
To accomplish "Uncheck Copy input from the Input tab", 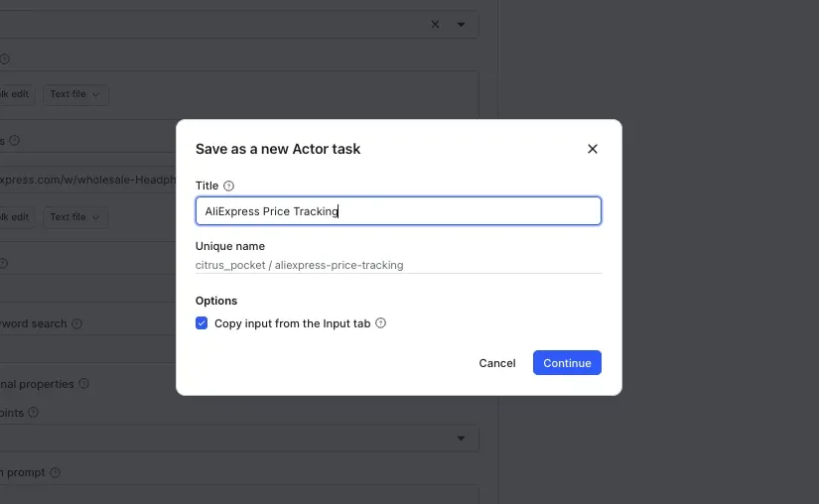I will [202, 323].
